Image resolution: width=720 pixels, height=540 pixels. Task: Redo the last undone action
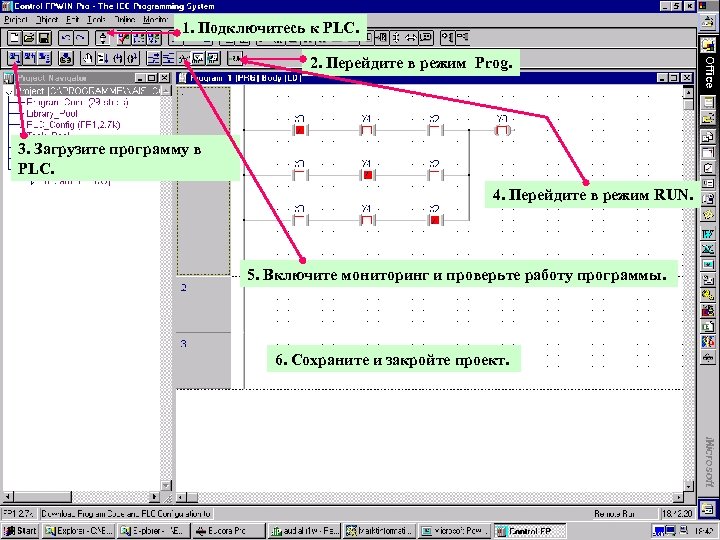point(81,37)
